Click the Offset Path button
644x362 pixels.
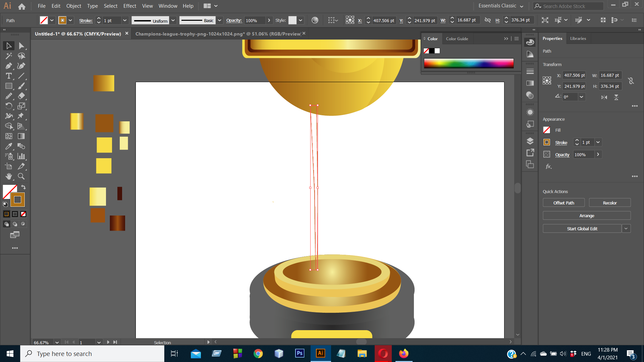point(563,203)
